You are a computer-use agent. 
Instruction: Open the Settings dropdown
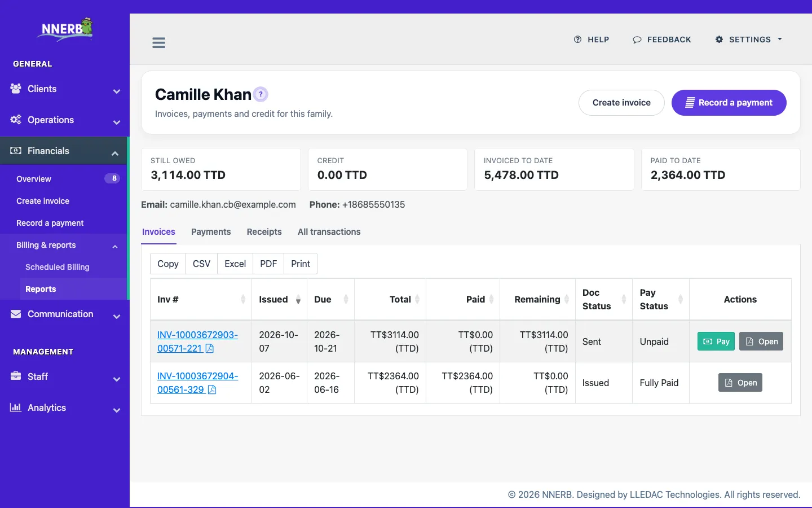coord(749,40)
